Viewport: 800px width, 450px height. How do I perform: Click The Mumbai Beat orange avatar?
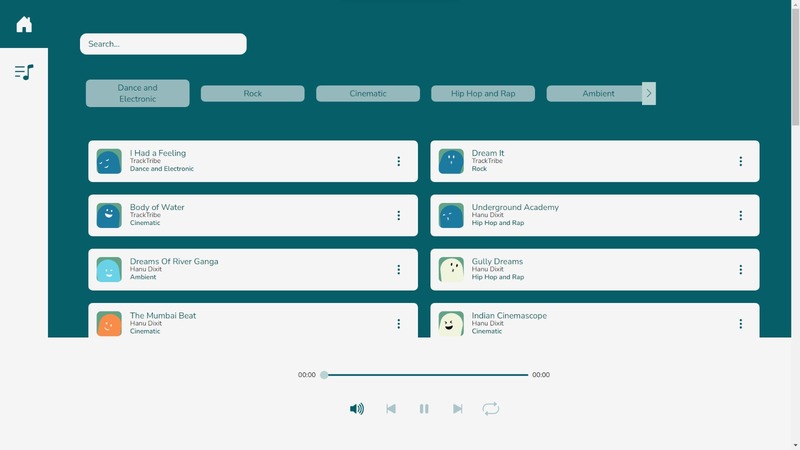(109, 323)
